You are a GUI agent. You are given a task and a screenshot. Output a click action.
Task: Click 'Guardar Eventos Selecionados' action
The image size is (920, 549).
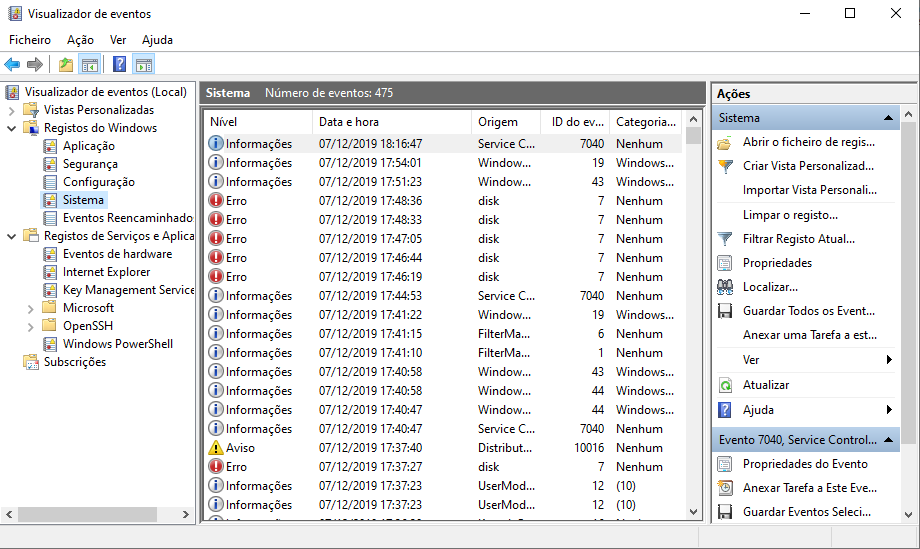(x=807, y=512)
